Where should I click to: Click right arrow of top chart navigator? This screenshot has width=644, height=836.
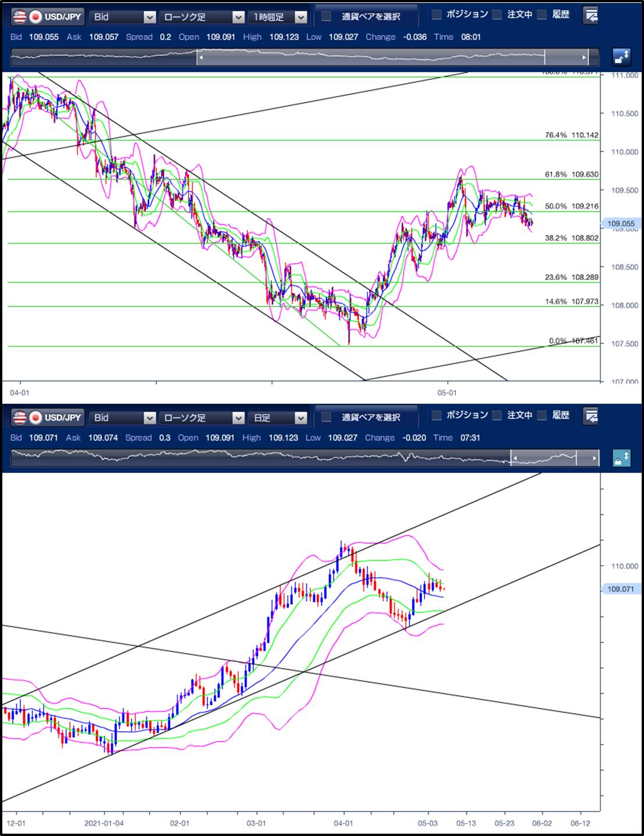click(585, 58)
